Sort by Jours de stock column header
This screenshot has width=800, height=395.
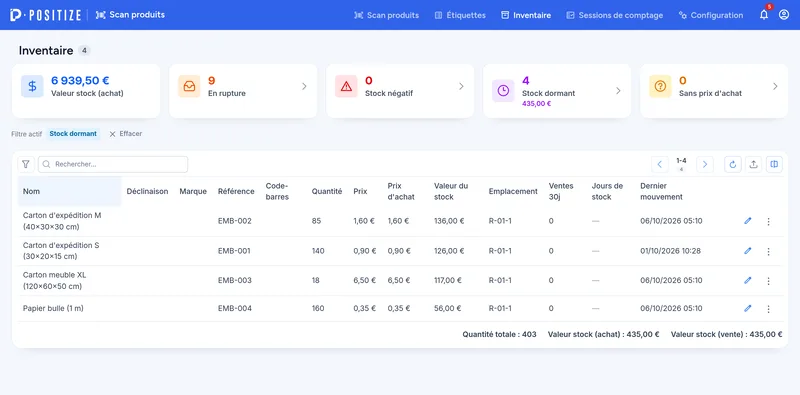607,191
